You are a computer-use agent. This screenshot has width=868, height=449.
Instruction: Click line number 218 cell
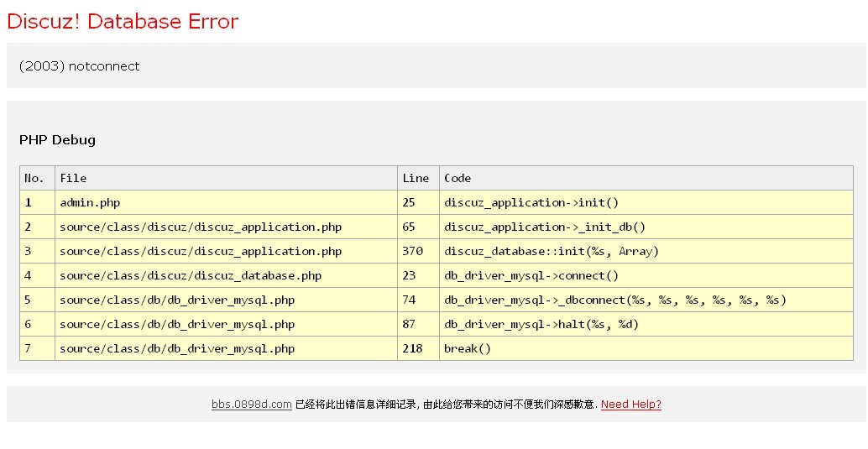coord(419,349)
